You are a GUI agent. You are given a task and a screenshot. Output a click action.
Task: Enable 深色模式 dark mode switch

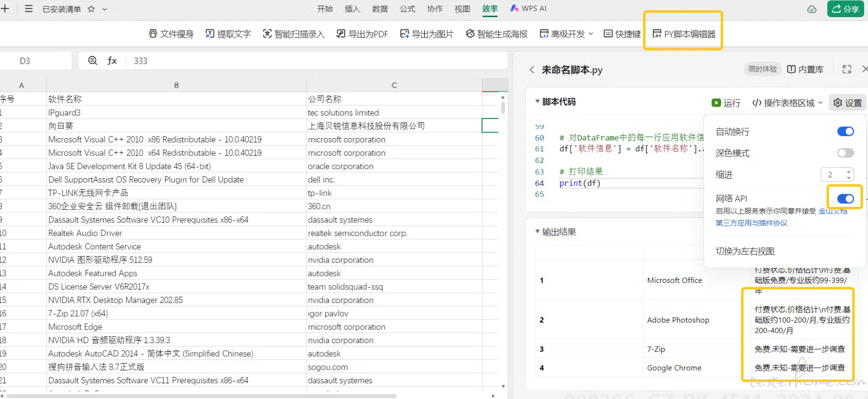pyautogui.click(x=845, y=153)
